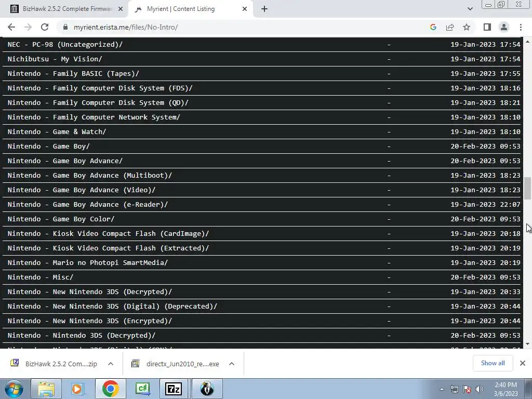Open the BizHawk icon in taskbar
532x399 pixels.
[207, 389]
